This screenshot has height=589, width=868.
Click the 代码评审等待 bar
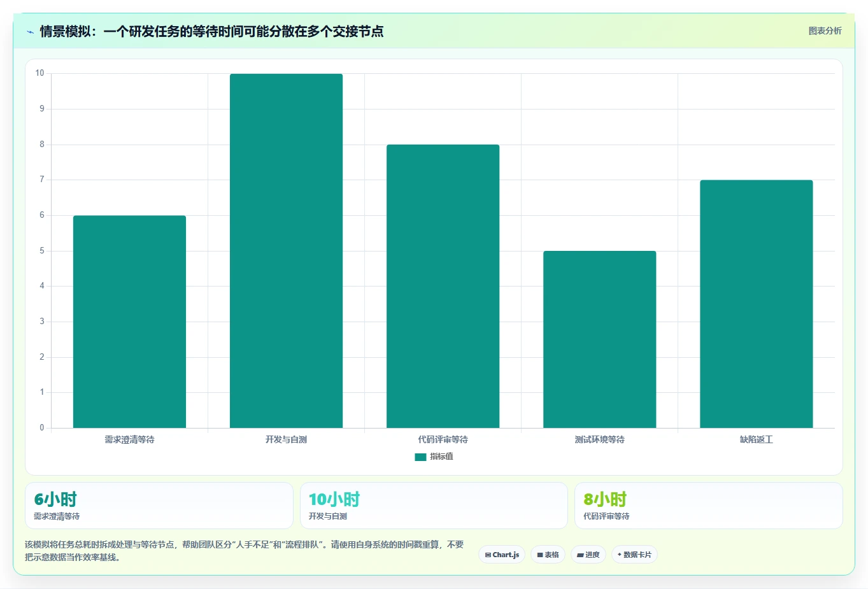coord(443,287)
